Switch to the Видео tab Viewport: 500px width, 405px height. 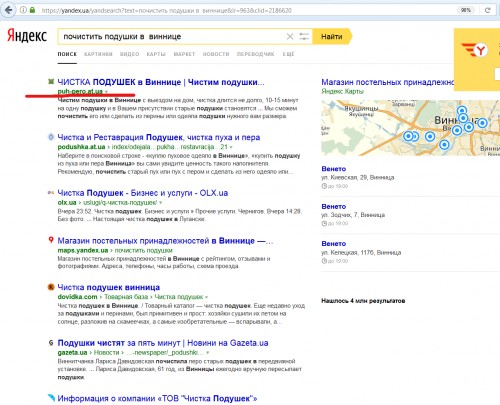[x=129, y=54]
